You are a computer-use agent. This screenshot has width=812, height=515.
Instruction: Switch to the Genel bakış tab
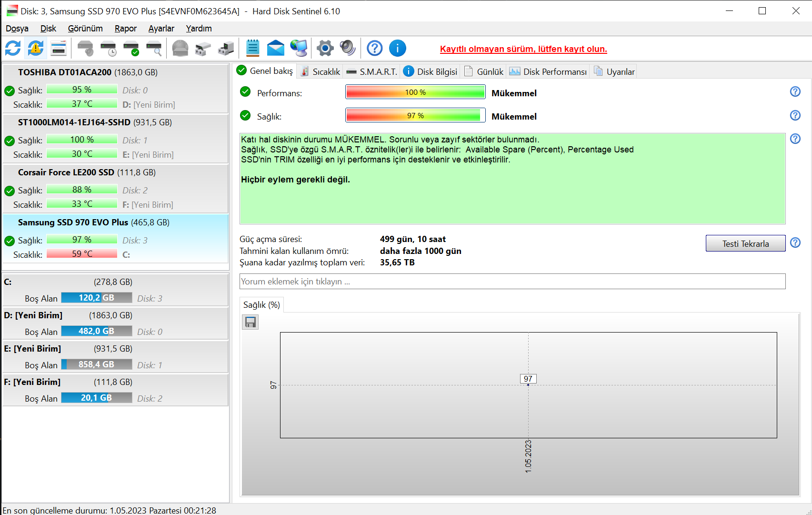point(265,71)
